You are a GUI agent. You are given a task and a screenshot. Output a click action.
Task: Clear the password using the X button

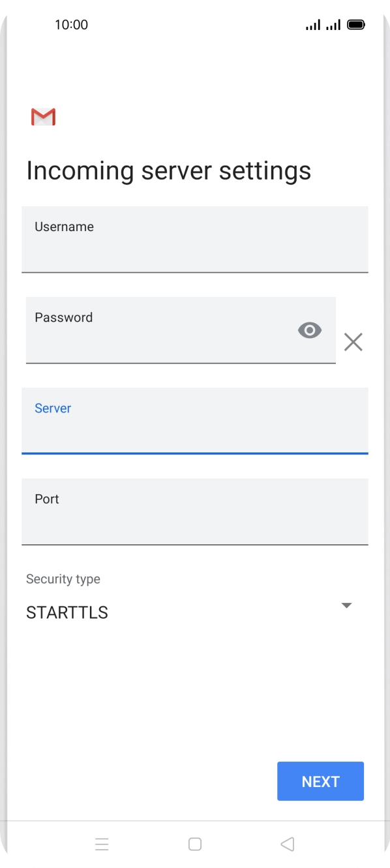click(353, 341)
